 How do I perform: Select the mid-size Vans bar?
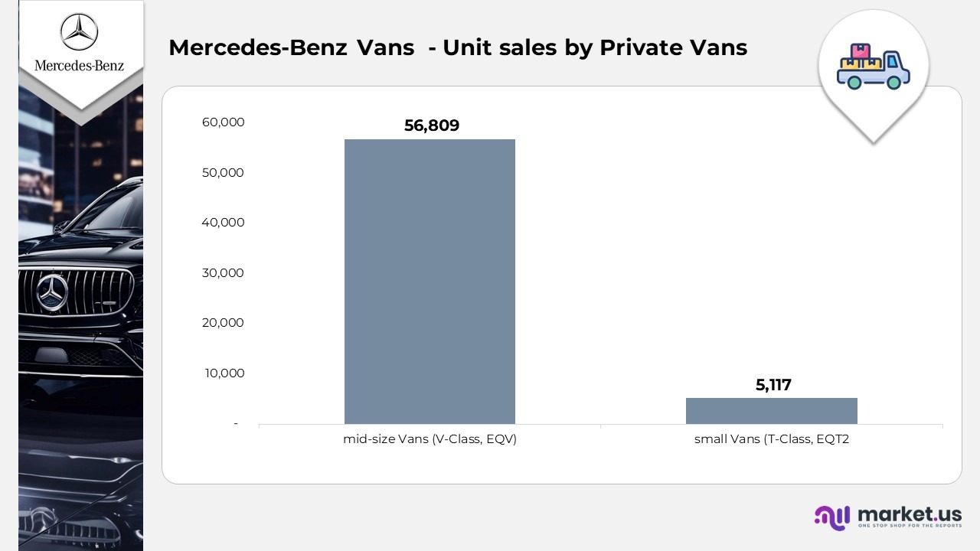(x=430, y=282)
